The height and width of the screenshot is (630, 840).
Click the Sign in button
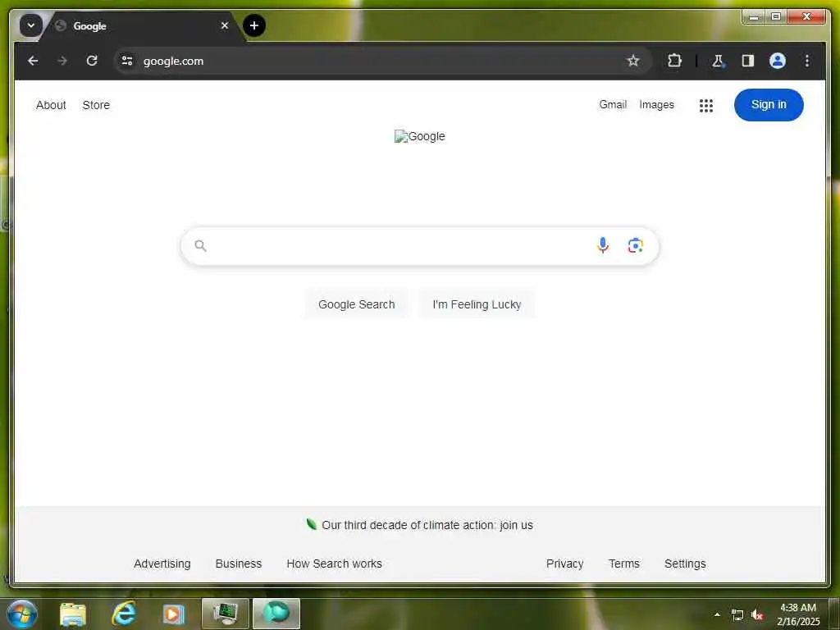(x=769, y=104)
